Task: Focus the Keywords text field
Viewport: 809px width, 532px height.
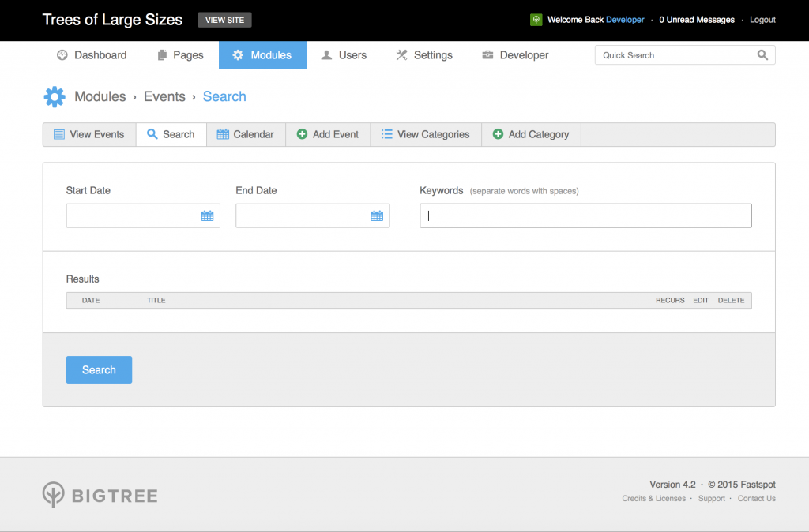Action: point(585,215)
